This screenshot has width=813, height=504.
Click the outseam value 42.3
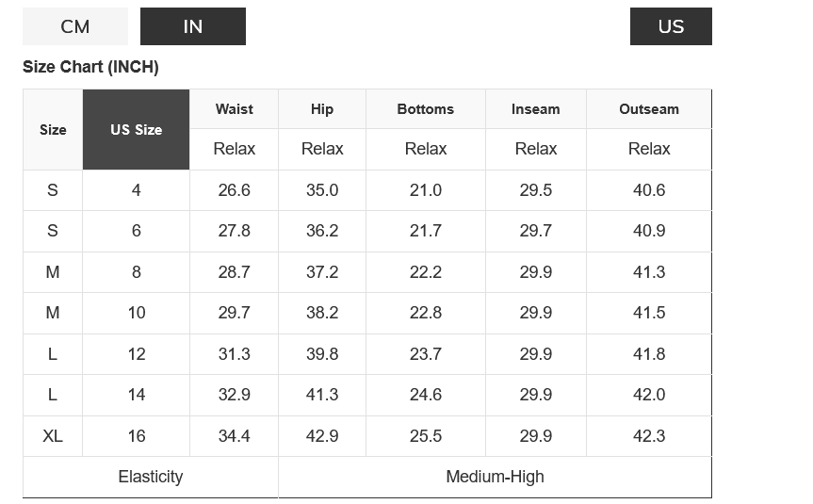click(x=649, y=436)
